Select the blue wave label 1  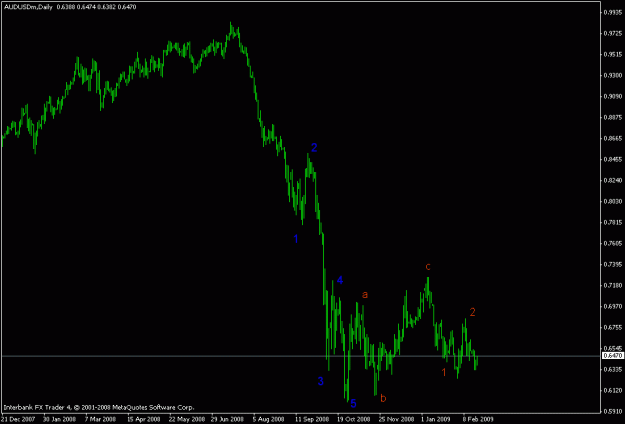pos(296,239)
